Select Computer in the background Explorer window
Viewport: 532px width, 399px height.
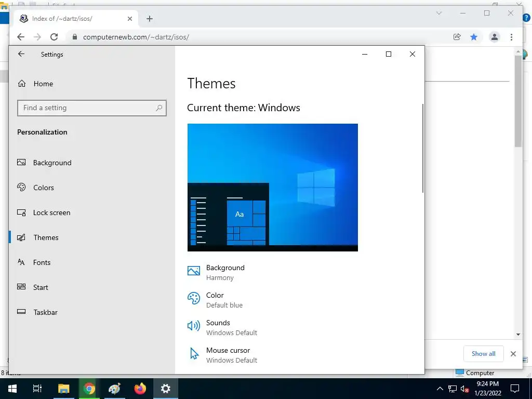pos(474,373)
